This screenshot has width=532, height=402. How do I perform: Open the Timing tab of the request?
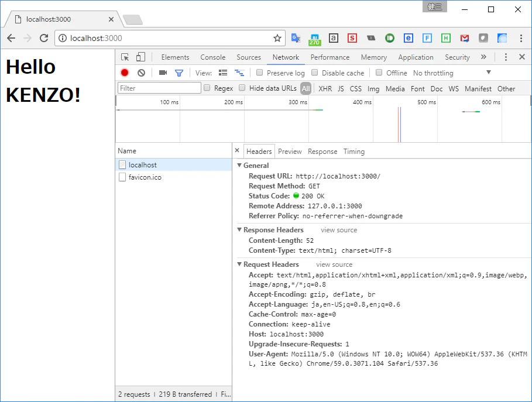point(354,152)
